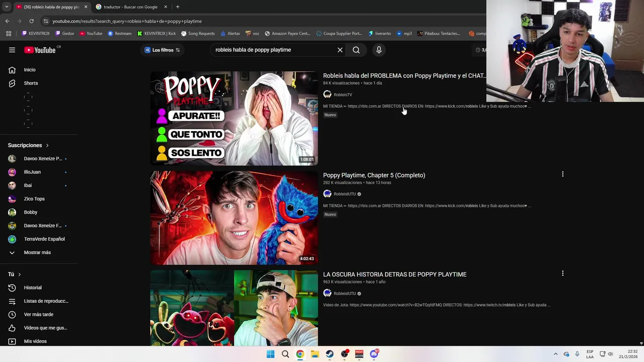Expand the Suscripciones section
The width and height of the screenshot is (644, 362).
tap(29, 145)
